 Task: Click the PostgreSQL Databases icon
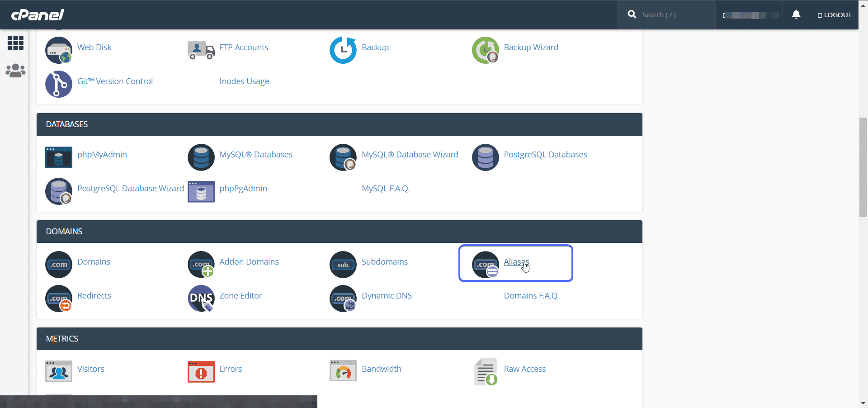pyautogui.click(x=486, y=157)
